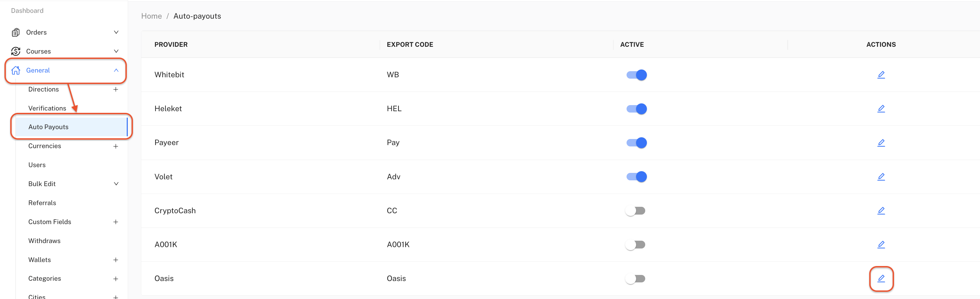The width and height of the screenshot is (980, 299).
Task: Enable the CryptoCash active toggle
Action: (x=635, y=211)
